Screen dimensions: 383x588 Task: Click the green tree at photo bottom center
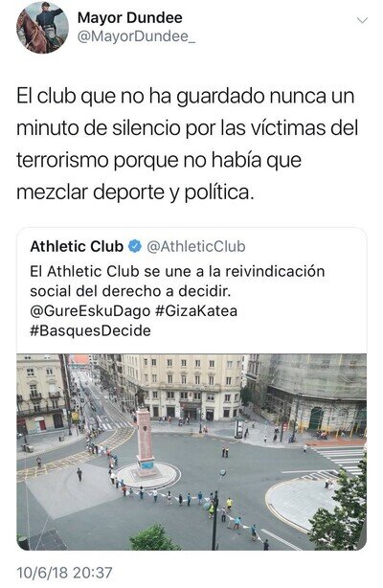pos(152,538)
